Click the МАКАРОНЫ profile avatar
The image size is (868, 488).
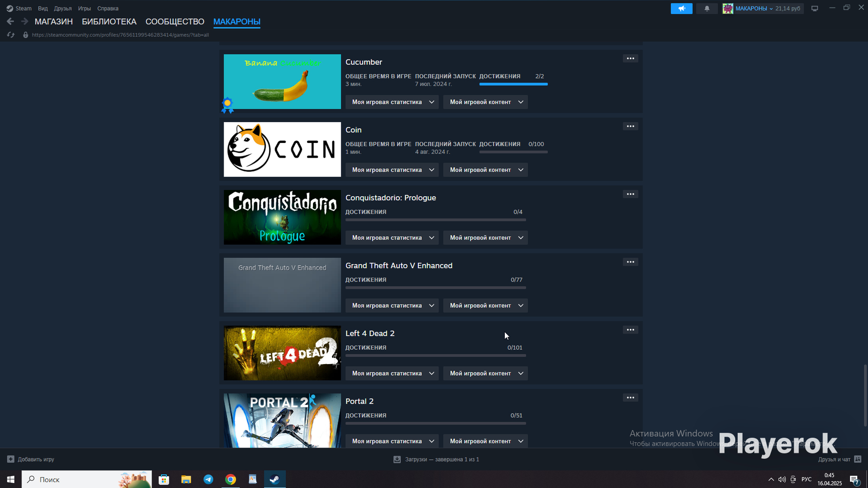click(728, 8)
